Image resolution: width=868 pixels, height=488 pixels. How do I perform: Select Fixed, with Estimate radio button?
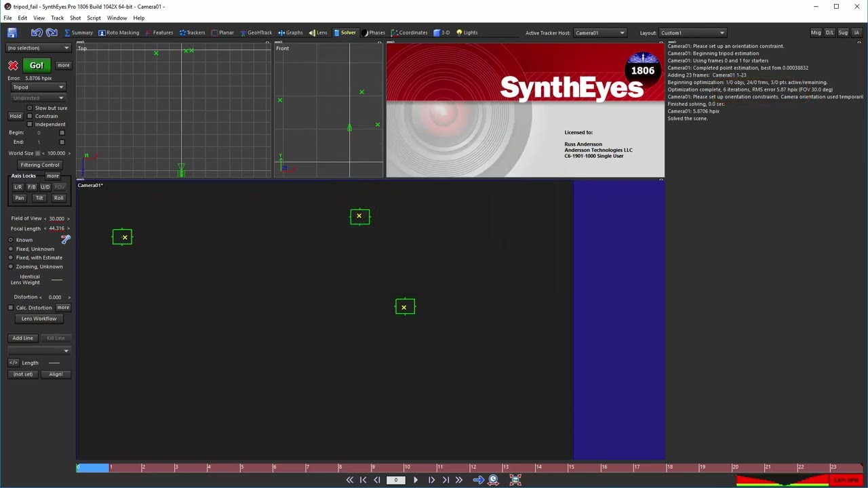(11, 258)
